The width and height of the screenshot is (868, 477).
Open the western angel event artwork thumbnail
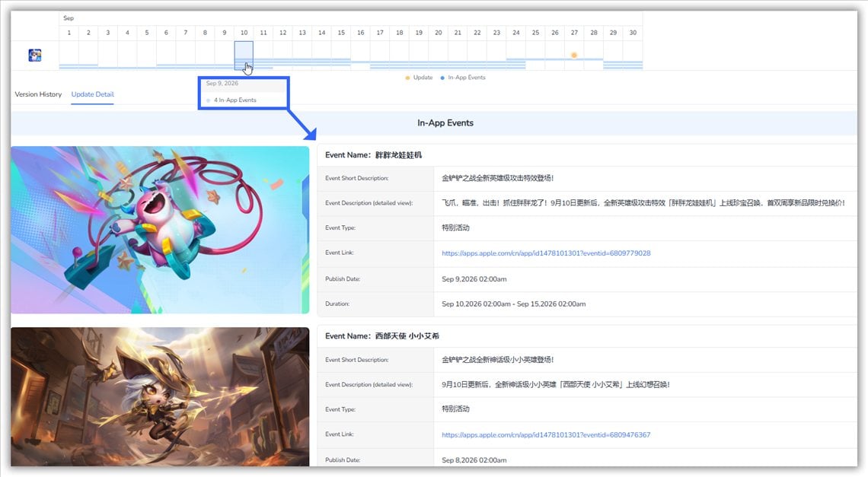[160, 396]
